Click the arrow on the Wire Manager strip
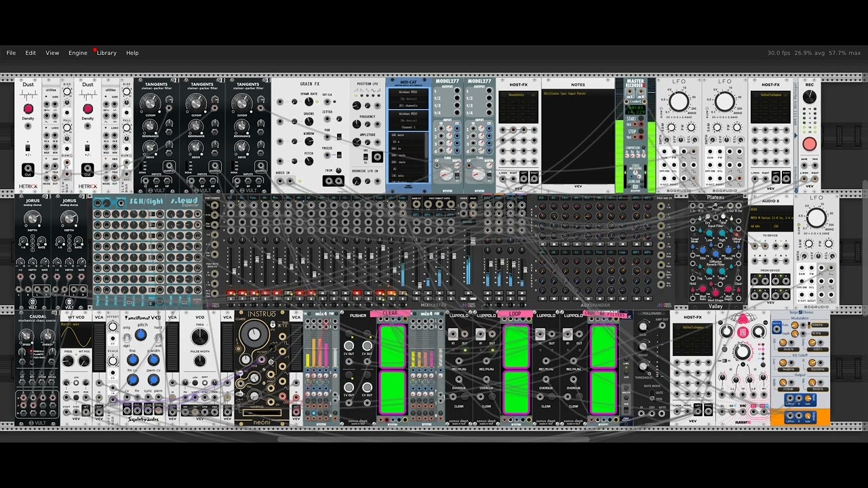 [796, 136]
